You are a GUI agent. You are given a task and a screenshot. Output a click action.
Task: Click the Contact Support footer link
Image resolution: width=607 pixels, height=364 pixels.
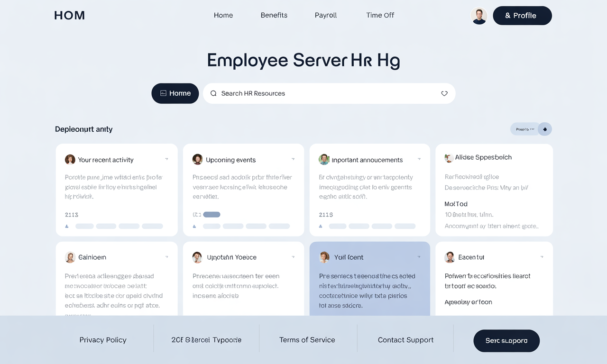click(405, 340)
